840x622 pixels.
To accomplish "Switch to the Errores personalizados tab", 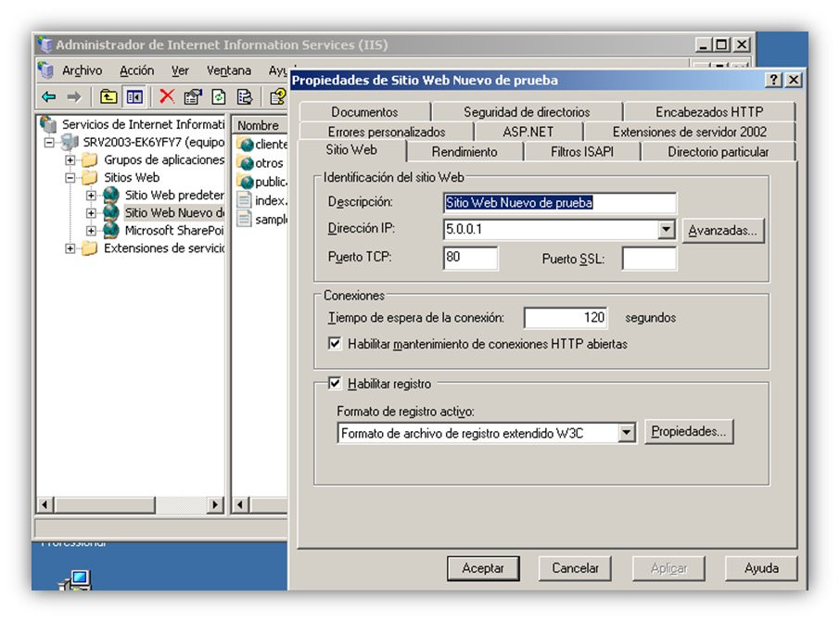I will (x=387, y=132).
